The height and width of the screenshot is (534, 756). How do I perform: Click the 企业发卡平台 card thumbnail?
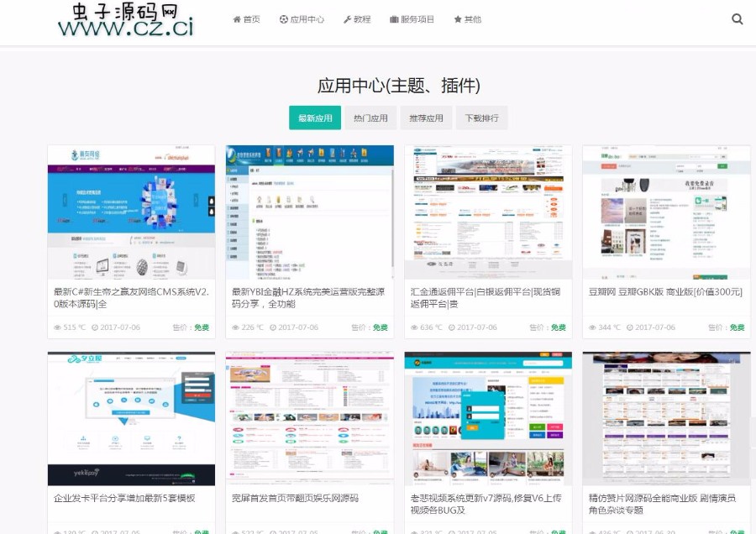(x=130, y=414)
